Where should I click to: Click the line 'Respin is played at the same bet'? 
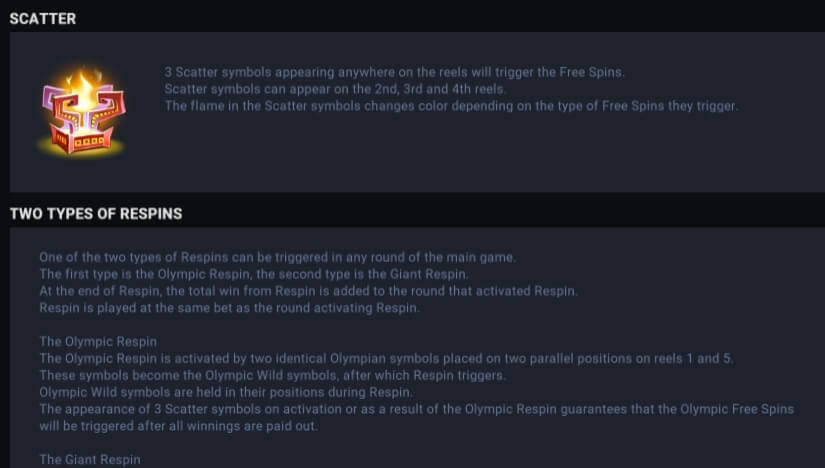(229, 308)
